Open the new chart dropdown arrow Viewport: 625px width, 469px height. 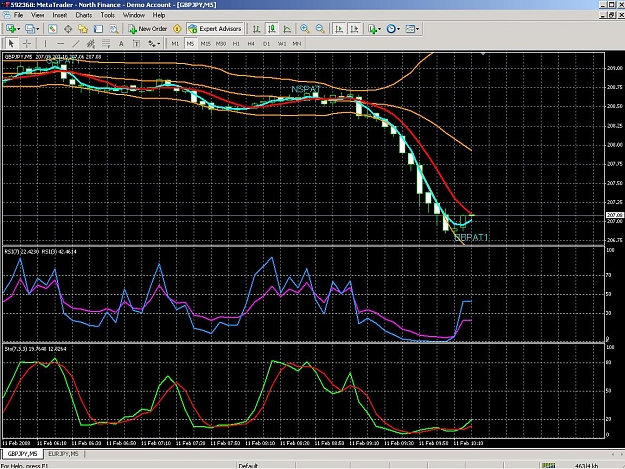point(19,29)
